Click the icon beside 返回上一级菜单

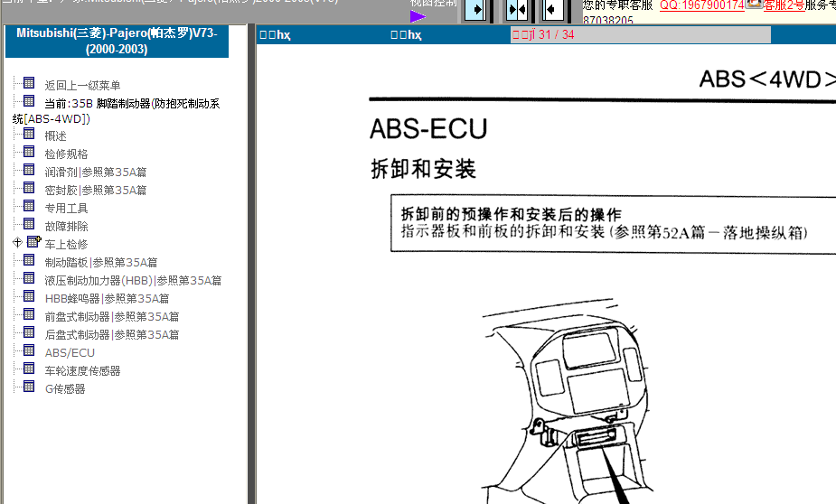pyautogui.click(x=29, y=83)
